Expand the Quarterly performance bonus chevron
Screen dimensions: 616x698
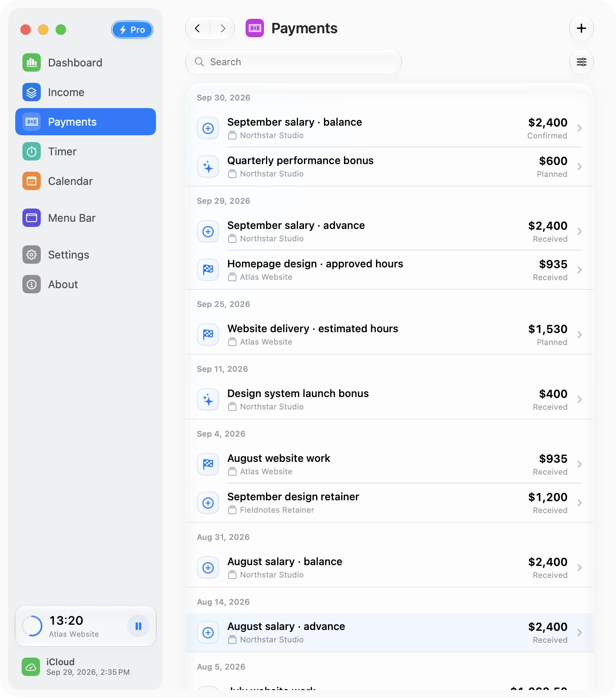point(580,166)
